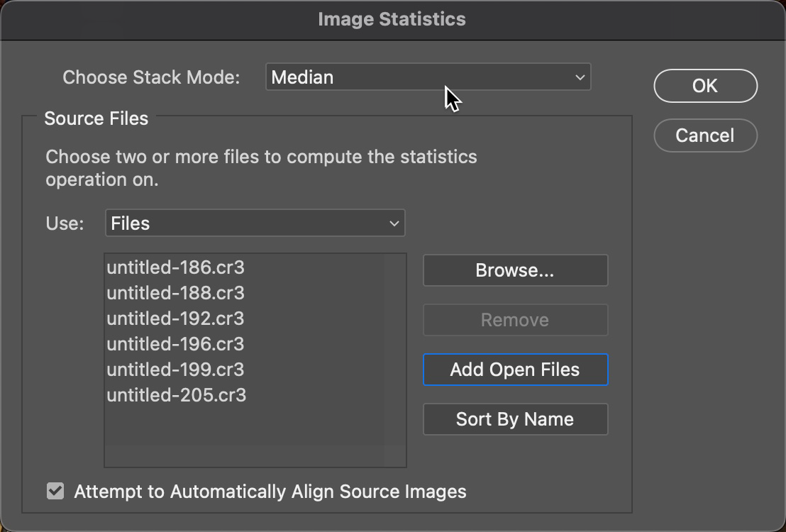786x532 pixels.
Task: Click the greyed-out Remove button
Action: (x=515, y=320)
